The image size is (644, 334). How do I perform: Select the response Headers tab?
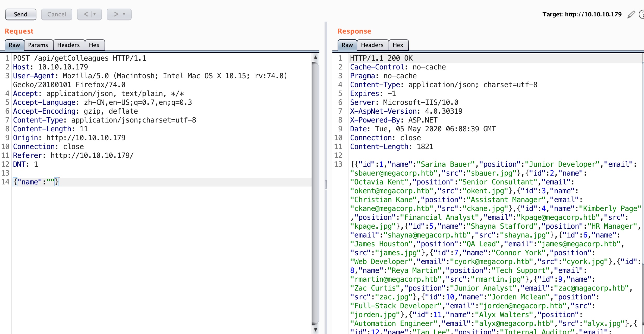tap(372, 45)
